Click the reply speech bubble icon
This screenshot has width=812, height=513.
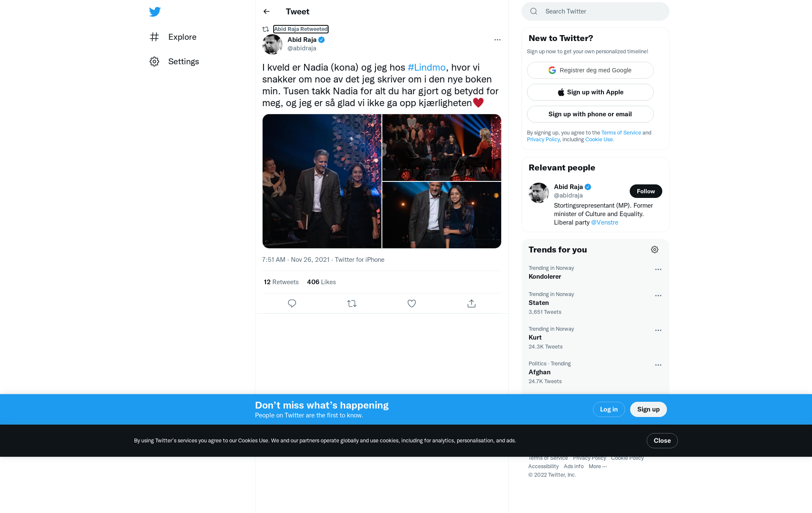[x=292, y=303]
